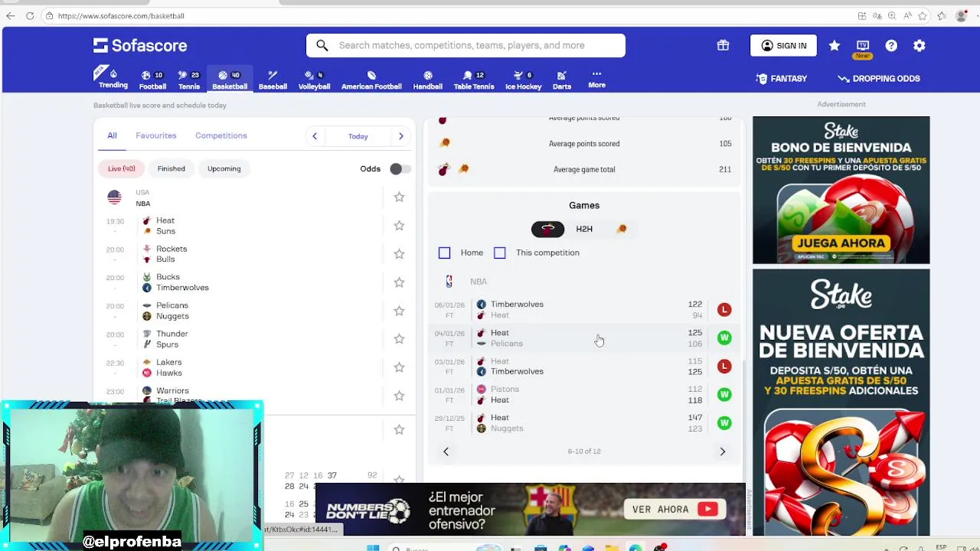980x551 pixels.
Task: Click the browser address bar URL
Action: click(121, 15)
